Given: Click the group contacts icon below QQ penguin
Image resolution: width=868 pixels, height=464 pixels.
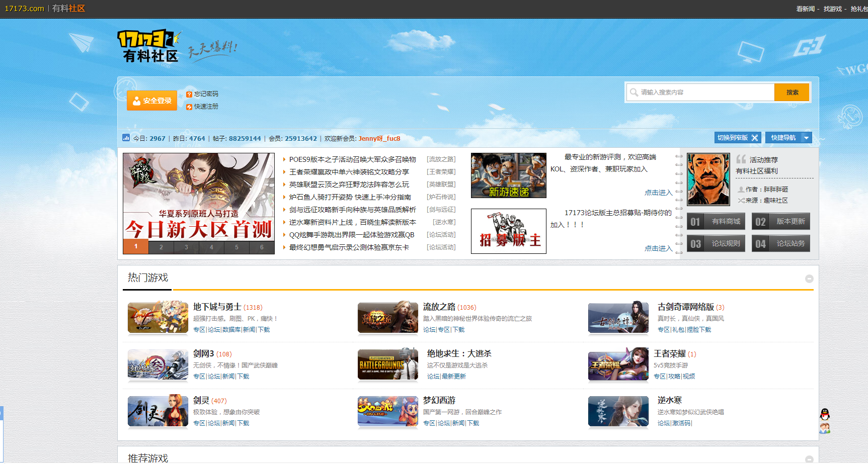Looking at the screenshot, I should pyautogui.click(x=825, y=428).
